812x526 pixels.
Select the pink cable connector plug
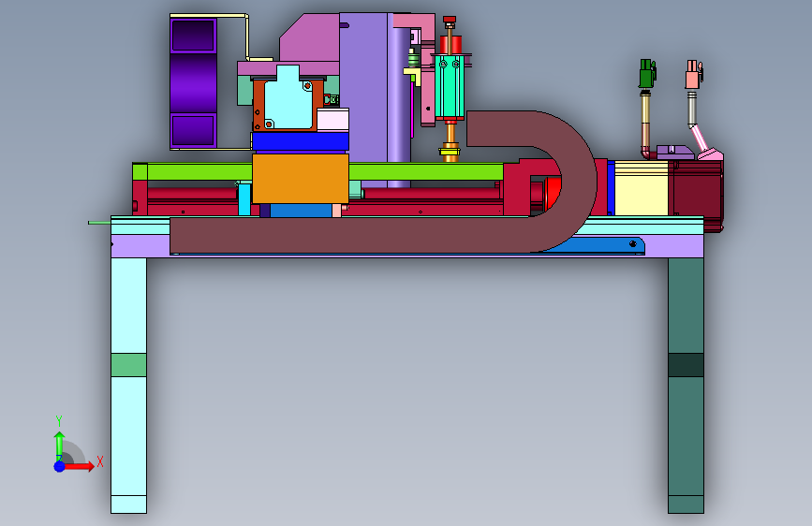[x=694, y=75]
